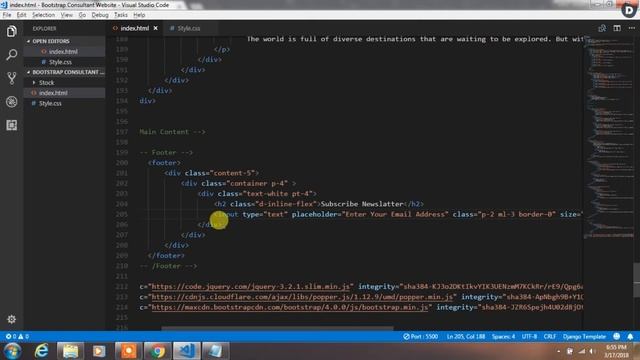Open the Search view in activity bar
Image resolution: width=640 pixels, height=360 pixels.
pyautogui.click(x=11, y=55)
